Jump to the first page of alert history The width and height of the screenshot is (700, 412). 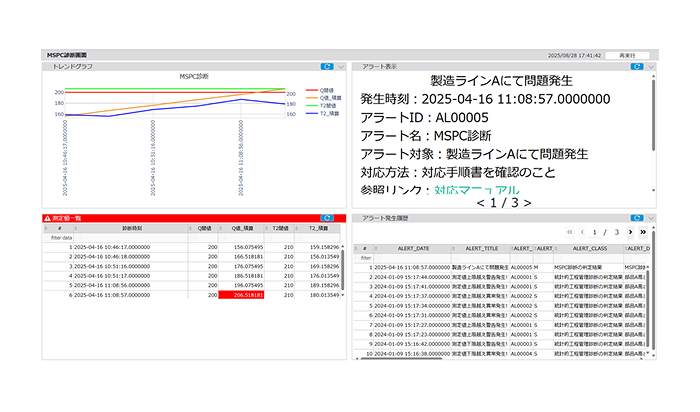(x=569, y=231)
